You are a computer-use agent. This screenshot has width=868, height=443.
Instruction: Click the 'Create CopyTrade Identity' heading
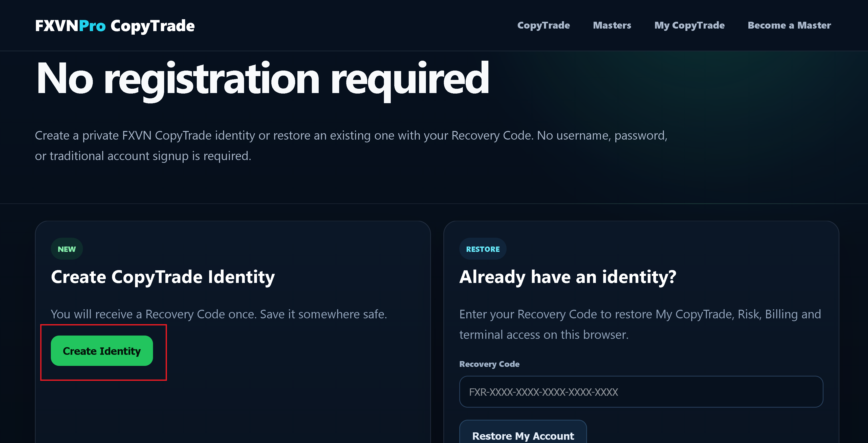(x=163, y=277)
